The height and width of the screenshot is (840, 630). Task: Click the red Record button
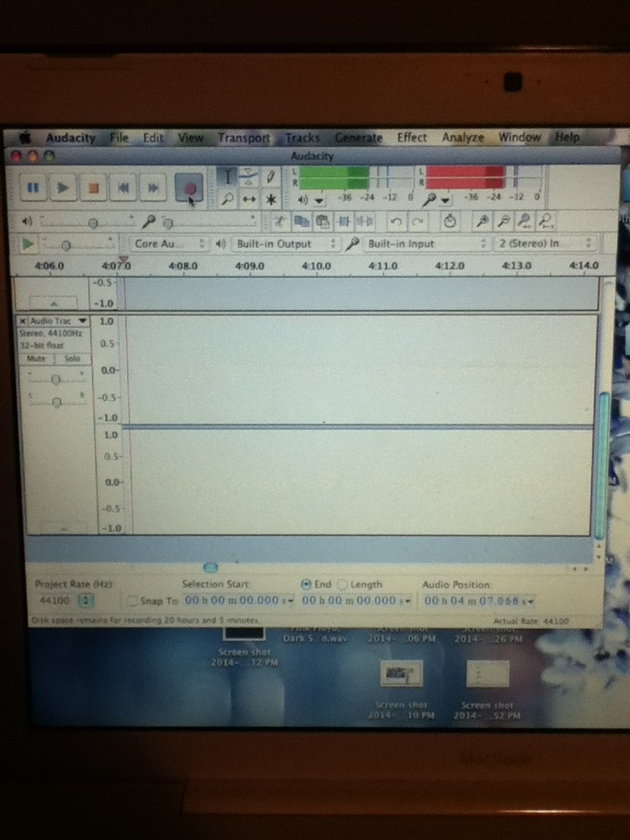click(190, 188)
